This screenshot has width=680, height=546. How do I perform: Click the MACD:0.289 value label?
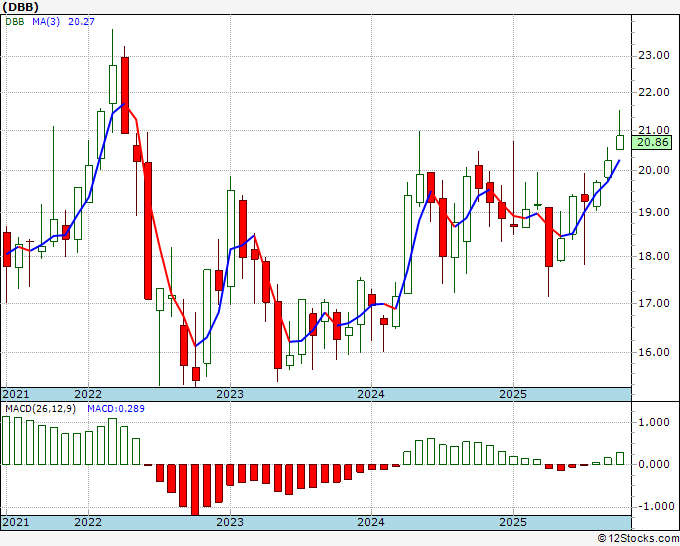[116, 409]
